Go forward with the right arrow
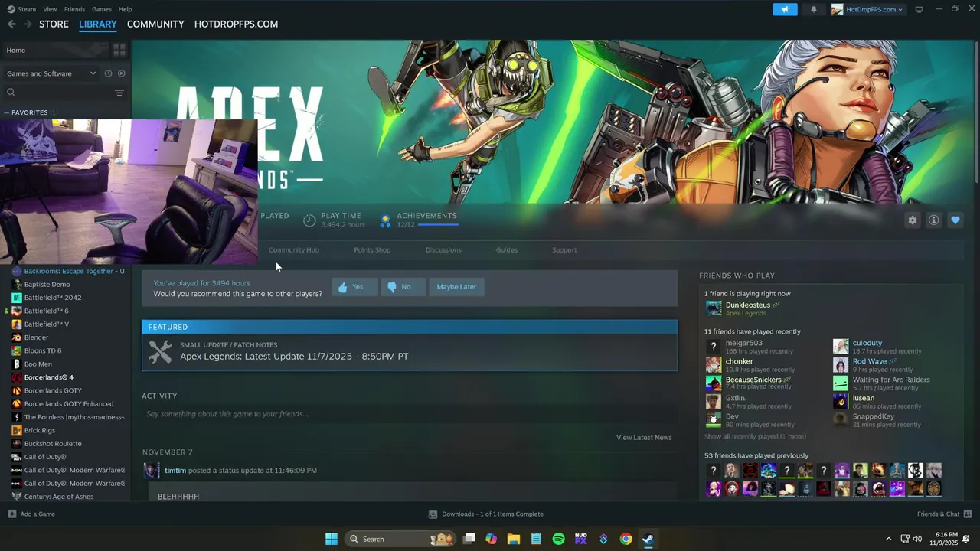The height and width of the screenshot is (551, 980). [28, 24]
